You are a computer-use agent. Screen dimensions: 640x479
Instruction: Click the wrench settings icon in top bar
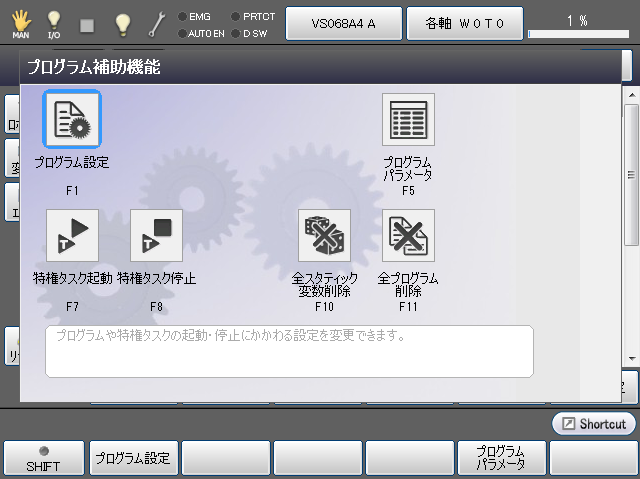pyautogui.click(x=157, y=24)
